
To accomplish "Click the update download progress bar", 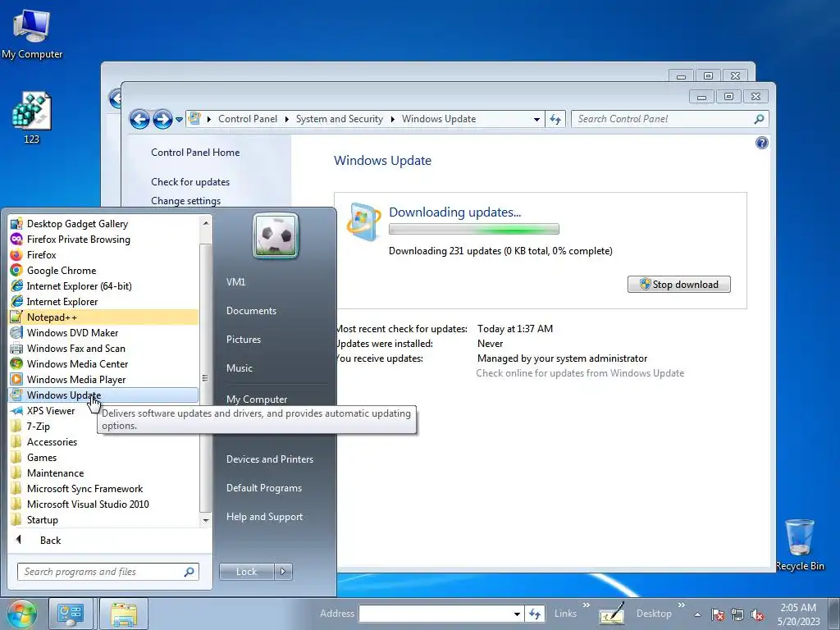I will pos(474,230).
